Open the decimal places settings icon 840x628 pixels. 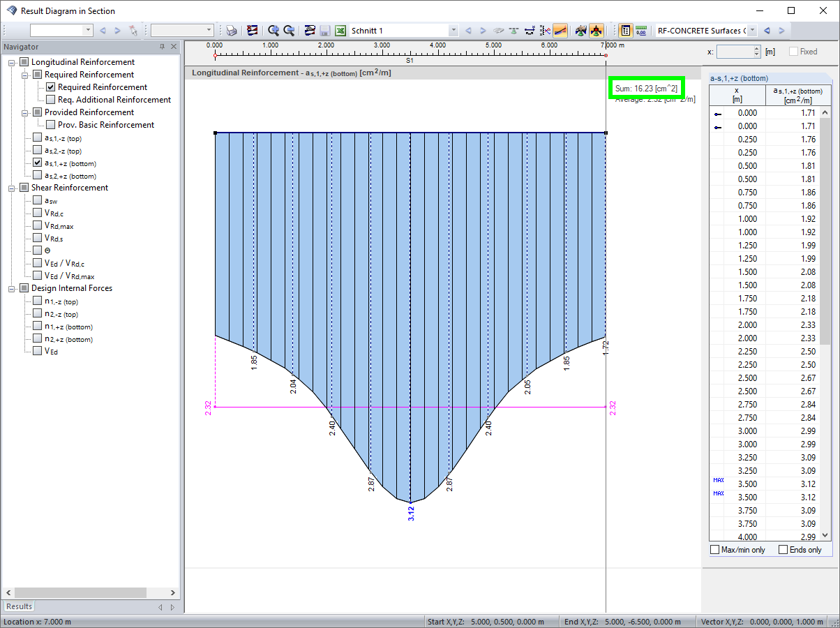tap(641, 30)
